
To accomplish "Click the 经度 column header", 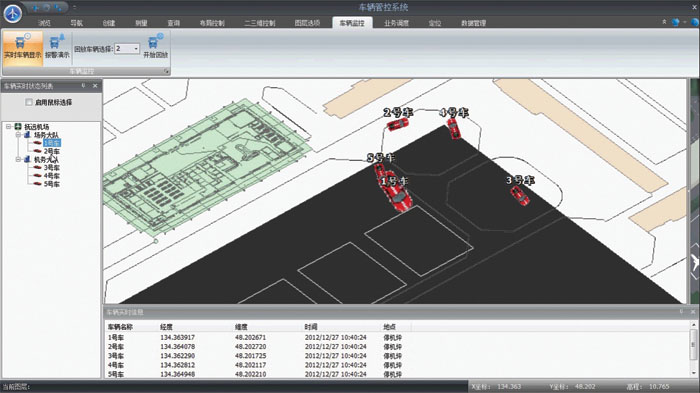I will point(166,327).
